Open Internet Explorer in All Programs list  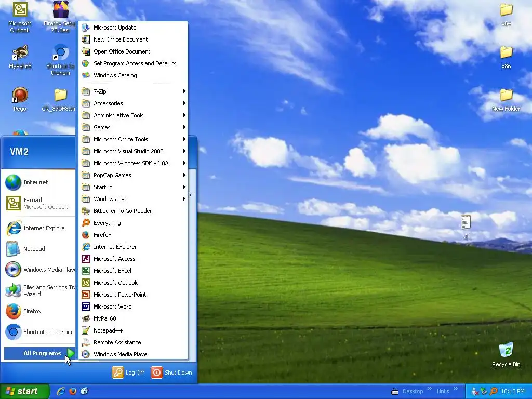[x=133, y=247]
